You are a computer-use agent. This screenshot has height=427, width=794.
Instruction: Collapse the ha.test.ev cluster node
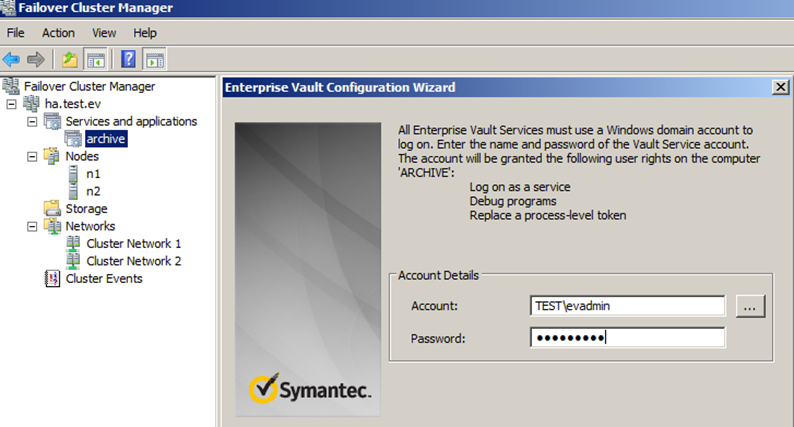coord(11,104)
